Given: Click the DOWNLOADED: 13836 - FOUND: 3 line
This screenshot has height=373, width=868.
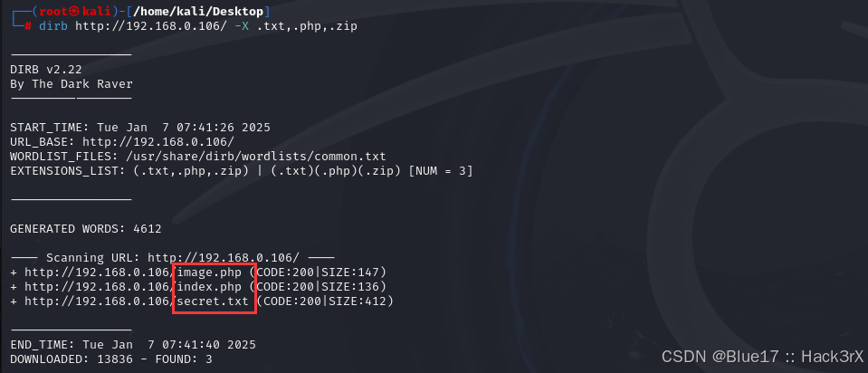Looking at the screenshot, I should 111,359.
